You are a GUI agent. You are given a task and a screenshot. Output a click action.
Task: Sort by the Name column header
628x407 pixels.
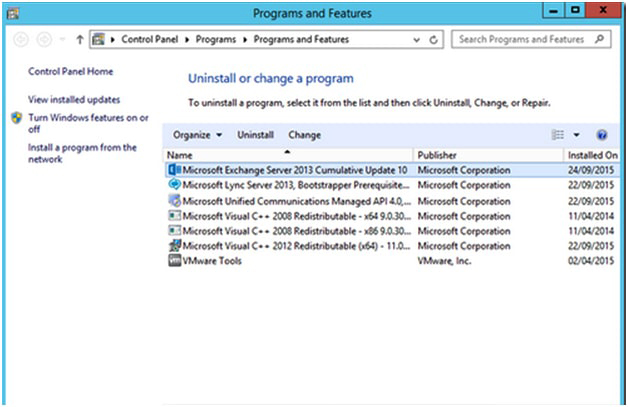pos(288,155)
